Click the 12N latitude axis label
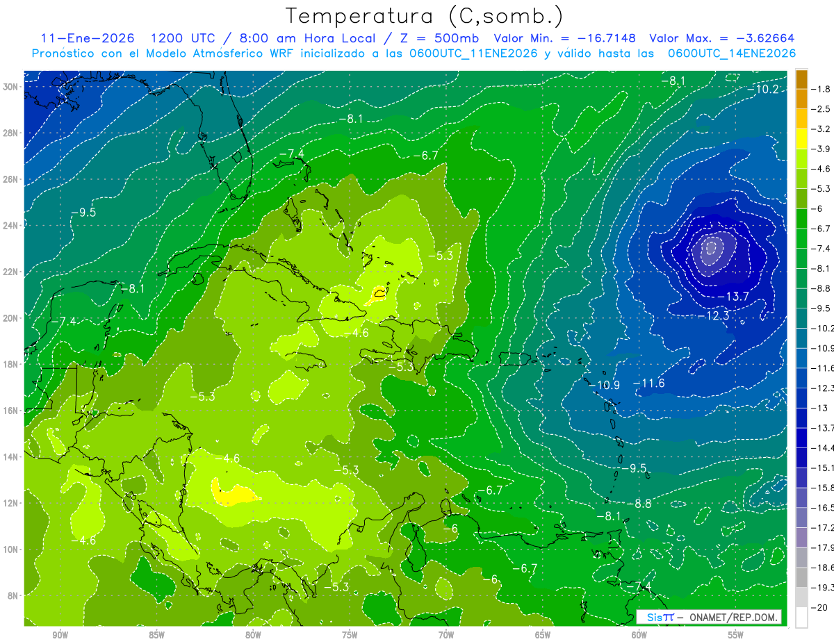 (12, 503)
